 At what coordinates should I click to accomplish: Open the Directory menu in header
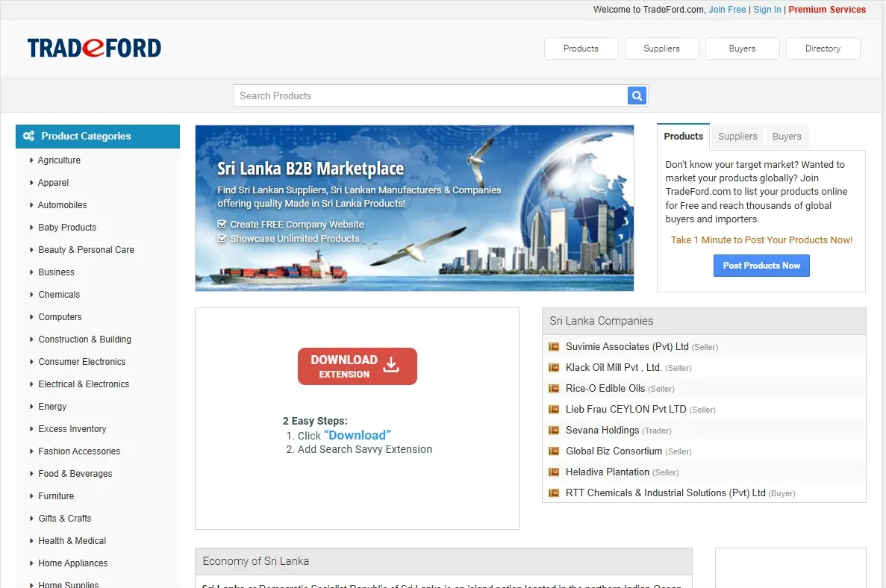coord(823,49)
